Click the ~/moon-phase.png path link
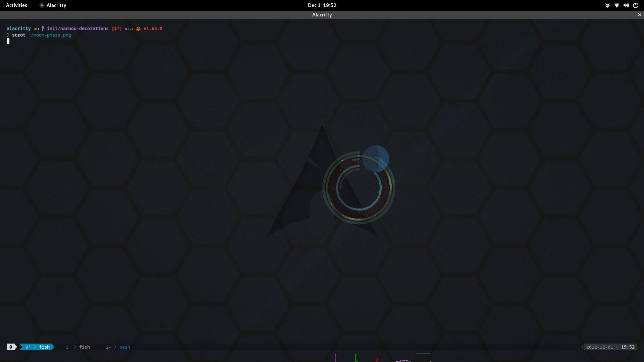This screenshot has height=362, width=644. [50, 35]
